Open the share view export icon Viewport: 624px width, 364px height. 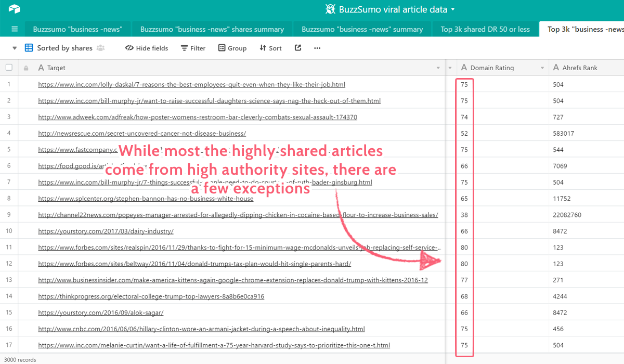click(298, 48)
